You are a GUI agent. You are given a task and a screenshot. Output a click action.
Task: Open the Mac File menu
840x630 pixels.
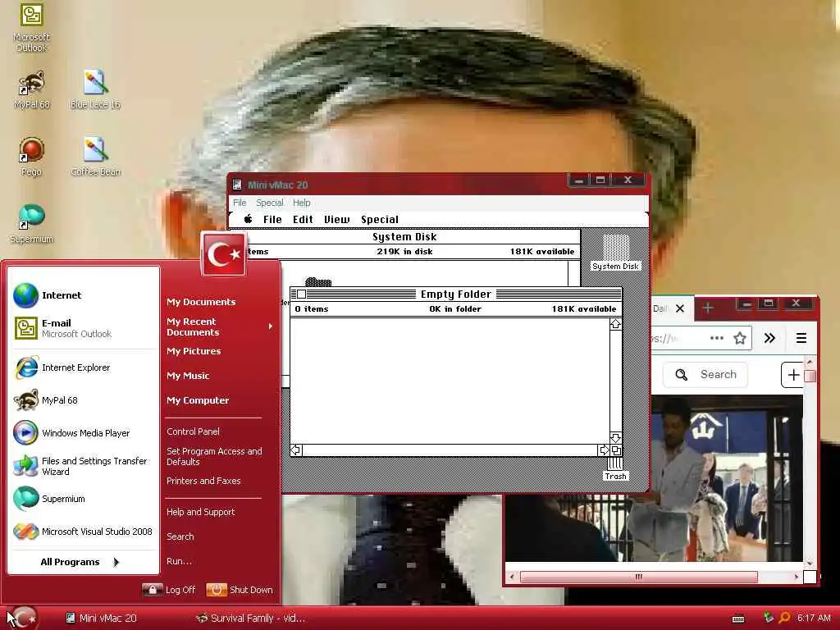(x=272, y=219)
